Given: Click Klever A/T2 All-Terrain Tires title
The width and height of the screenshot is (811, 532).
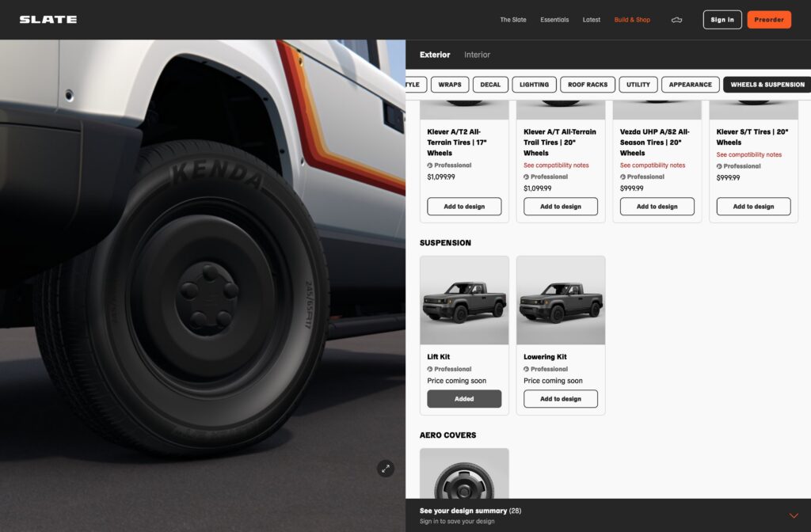Looking at the screenshot, I should (457, 142).
